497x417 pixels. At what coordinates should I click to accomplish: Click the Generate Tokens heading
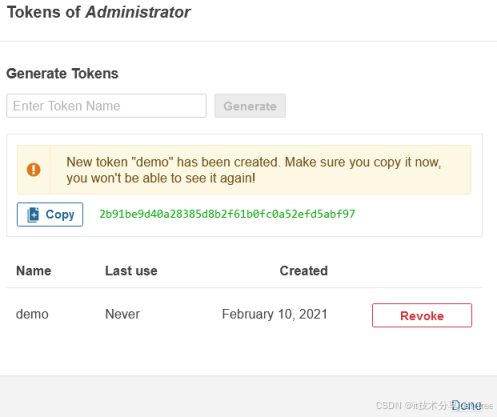[62, 73]
